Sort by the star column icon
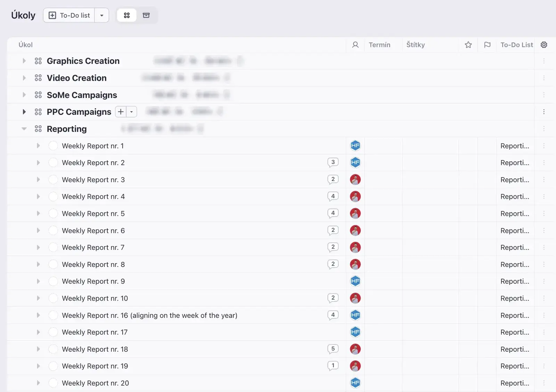556x392 pixels. click(x=468, y=45)
